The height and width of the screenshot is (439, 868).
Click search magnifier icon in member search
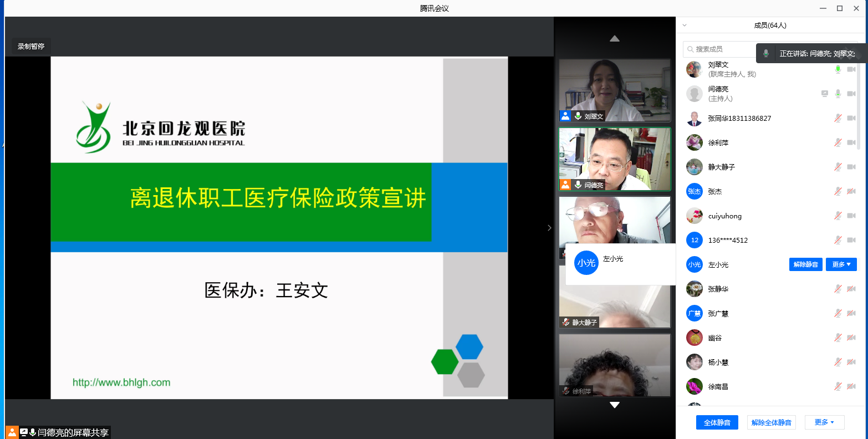coord(691,49)
